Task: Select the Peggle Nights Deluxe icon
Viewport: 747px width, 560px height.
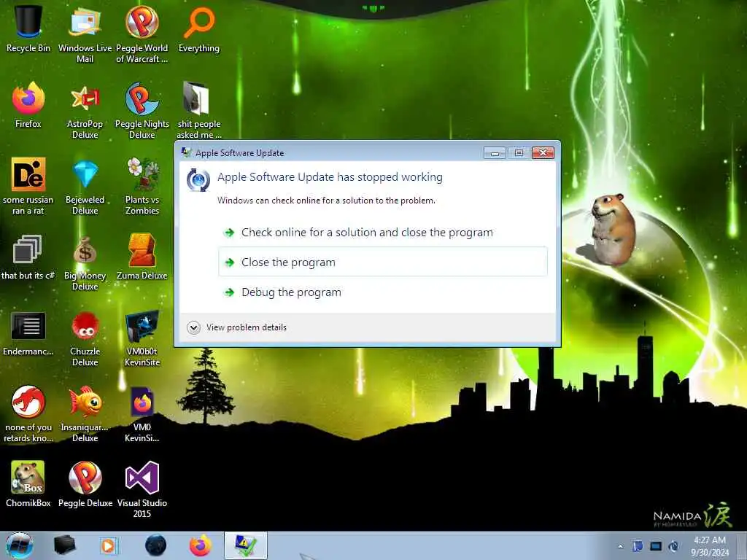Action: coord(142,111)
